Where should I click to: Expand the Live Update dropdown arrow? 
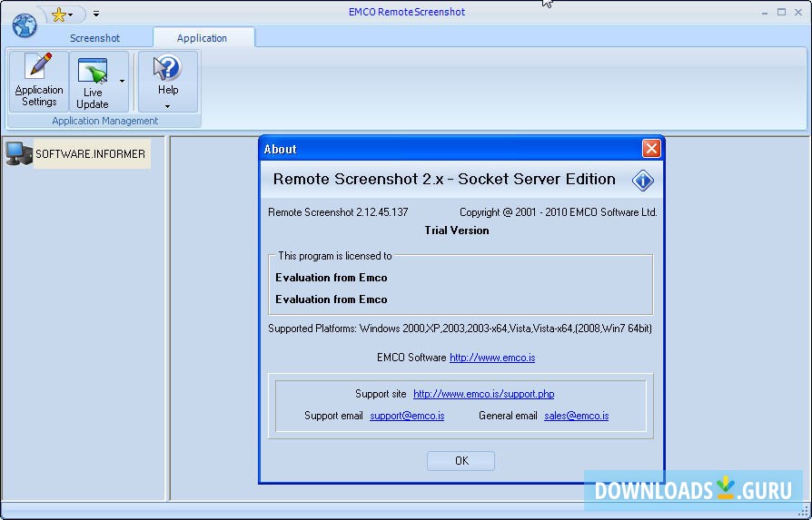point(123,82)
